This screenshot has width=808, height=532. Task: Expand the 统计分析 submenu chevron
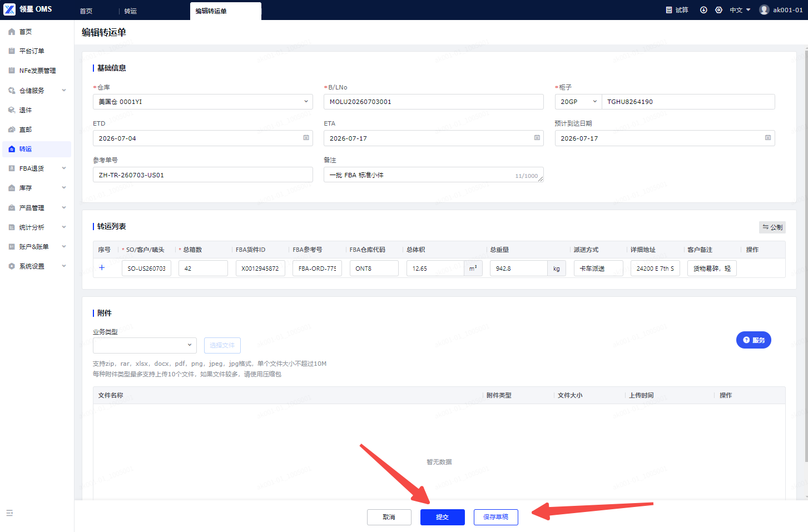tap(64, 227)
